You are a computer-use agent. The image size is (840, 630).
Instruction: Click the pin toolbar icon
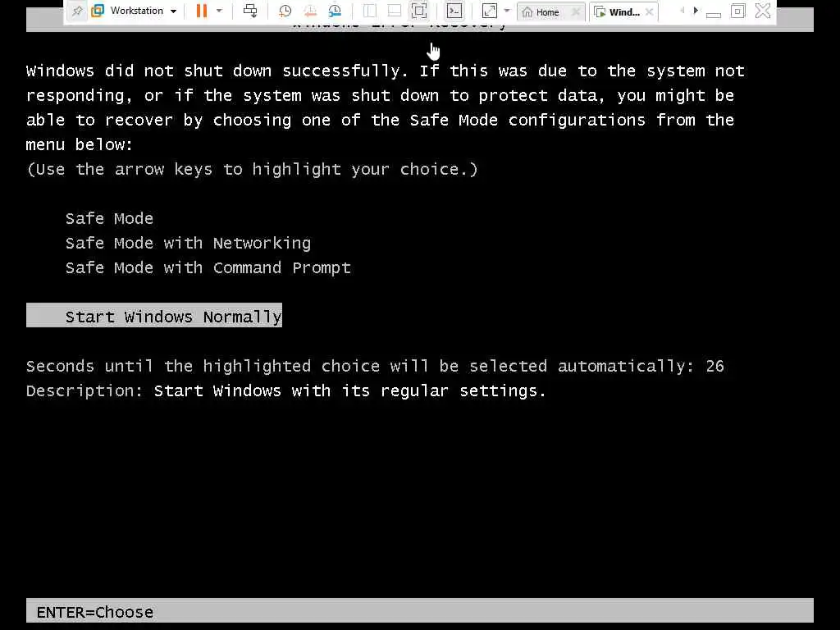pyautogui.click(x=77, y=11)
